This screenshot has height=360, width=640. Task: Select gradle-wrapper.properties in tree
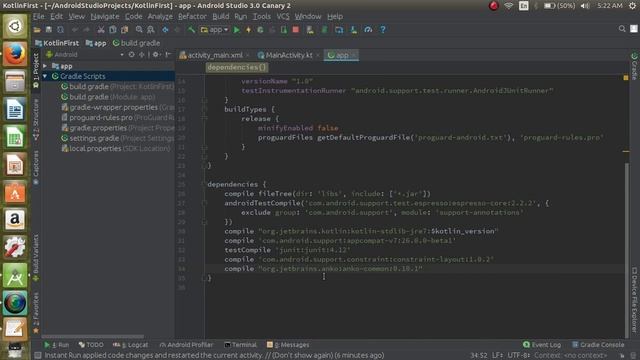pyautogui.click(x=118, y=107)
